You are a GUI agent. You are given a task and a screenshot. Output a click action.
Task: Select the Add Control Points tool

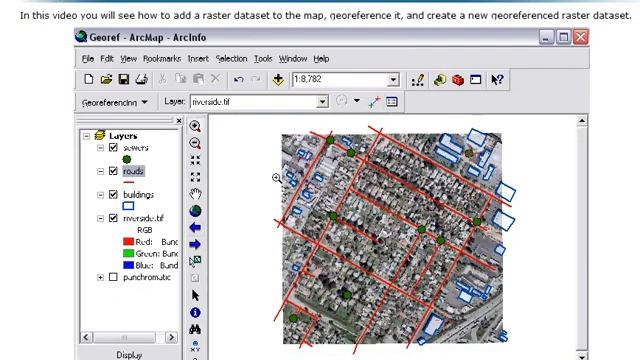point(374,102)
